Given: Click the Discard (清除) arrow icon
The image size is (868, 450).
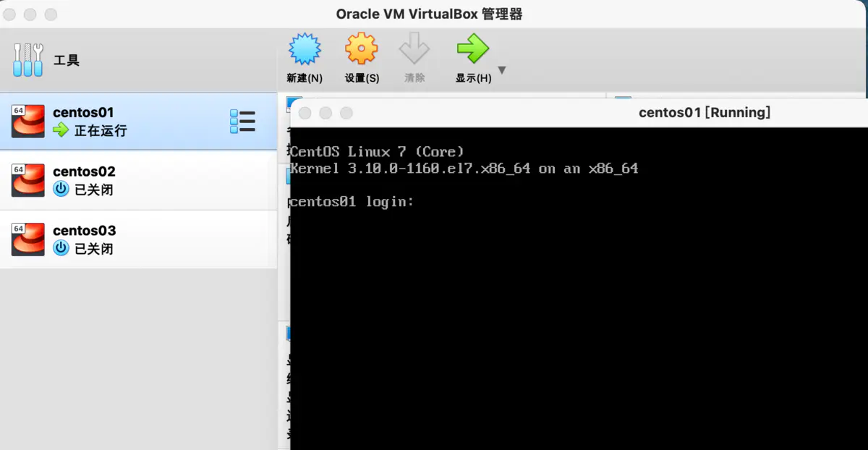Looking at the screenshot, I should tap(414, 49).
